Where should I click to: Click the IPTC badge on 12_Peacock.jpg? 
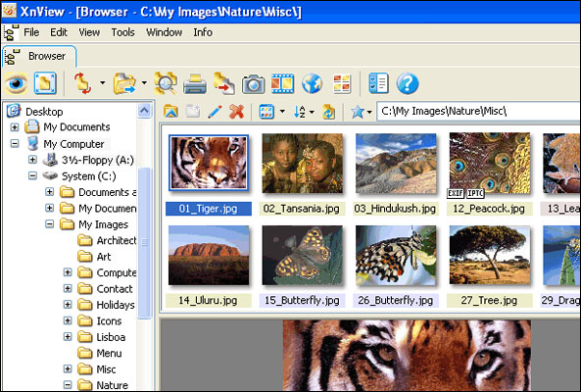tap(475, 193)
